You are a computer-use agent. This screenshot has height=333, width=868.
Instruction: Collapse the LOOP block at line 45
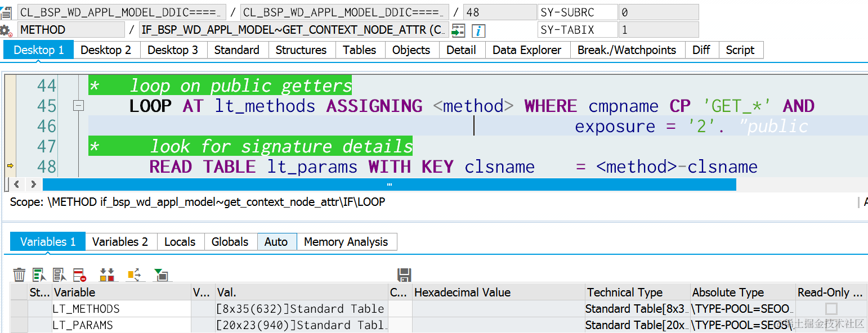[79, 106]
